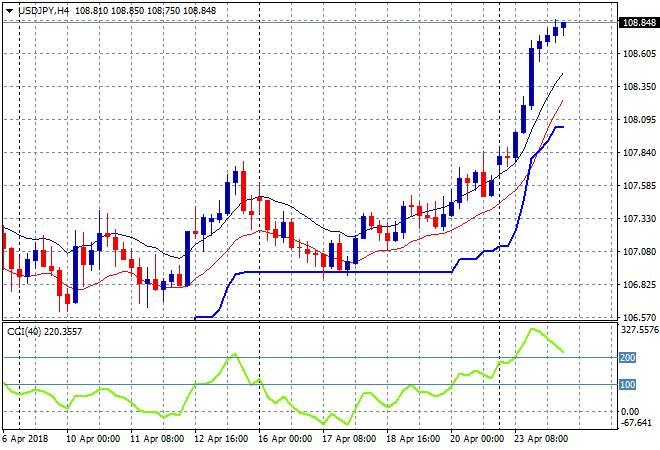Click the 17 Apr 08:00 time label

tap(349, 439)
